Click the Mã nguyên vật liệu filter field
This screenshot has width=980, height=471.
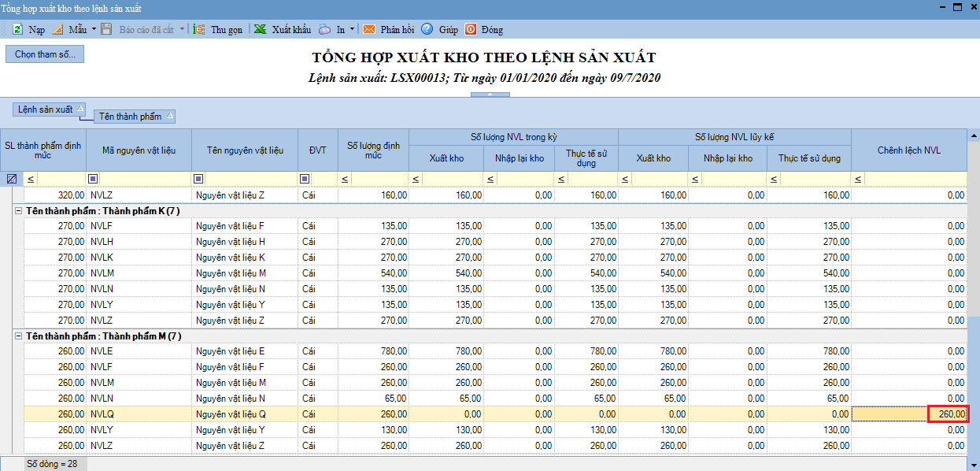(x=144, y=179)
